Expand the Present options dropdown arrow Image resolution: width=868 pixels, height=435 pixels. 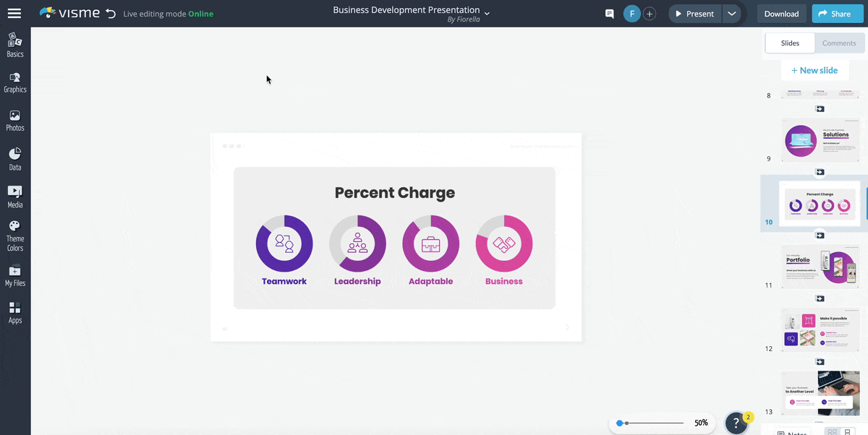pyautogui.click(x=731, y=14)
